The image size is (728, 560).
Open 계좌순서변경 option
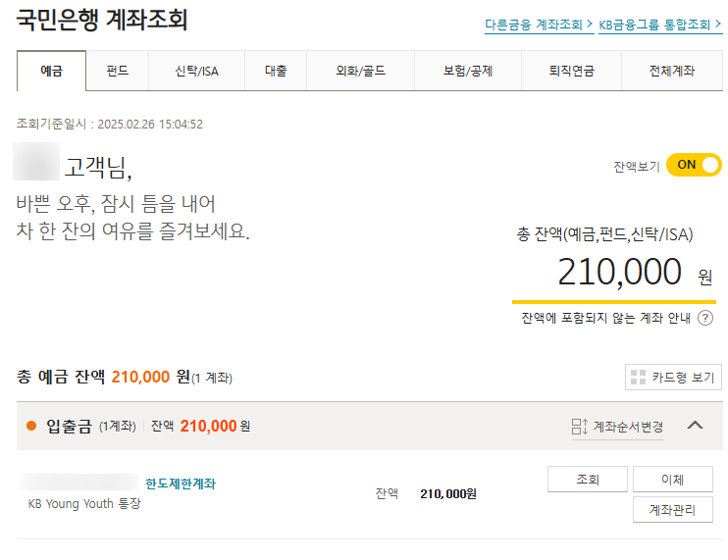628,427
